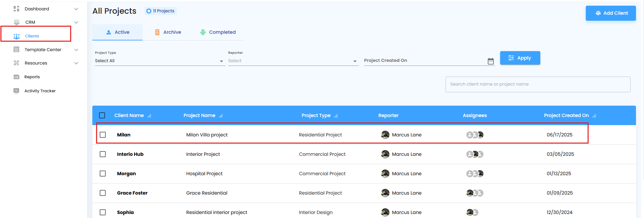This screenshot has height=218, width=644.
Task: Toggle the select-all header checkbox
Action: pyautogui.click(x=102, y=115)
